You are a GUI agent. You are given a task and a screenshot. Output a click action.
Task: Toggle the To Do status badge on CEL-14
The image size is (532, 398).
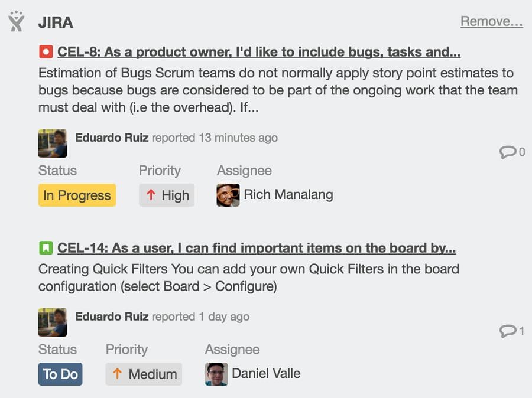(60, 373)
